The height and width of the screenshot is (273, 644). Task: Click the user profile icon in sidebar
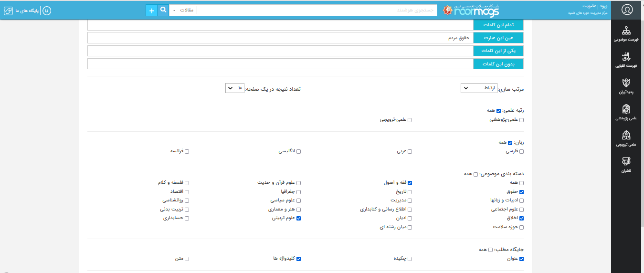click(627, 10)
